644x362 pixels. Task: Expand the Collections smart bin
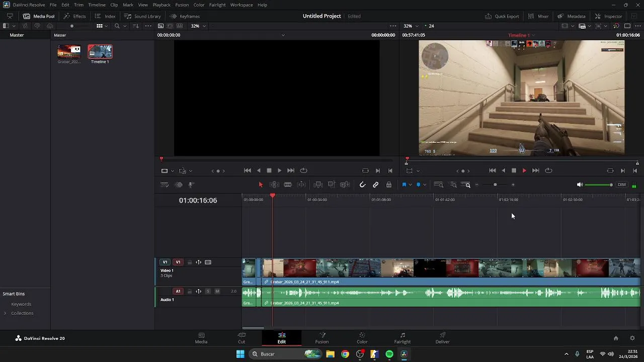(x=5, y=313)
